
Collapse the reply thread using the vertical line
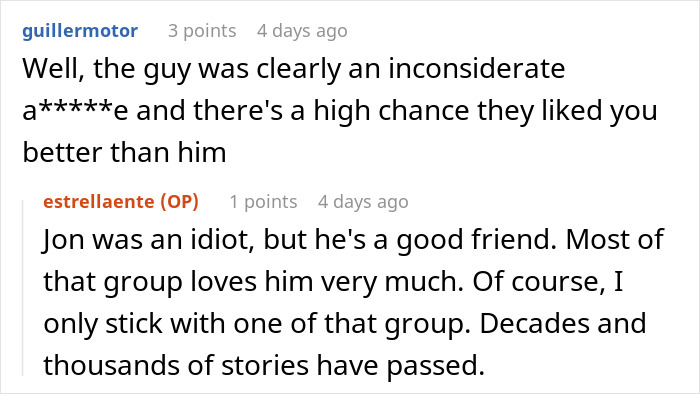pos(23,288)
